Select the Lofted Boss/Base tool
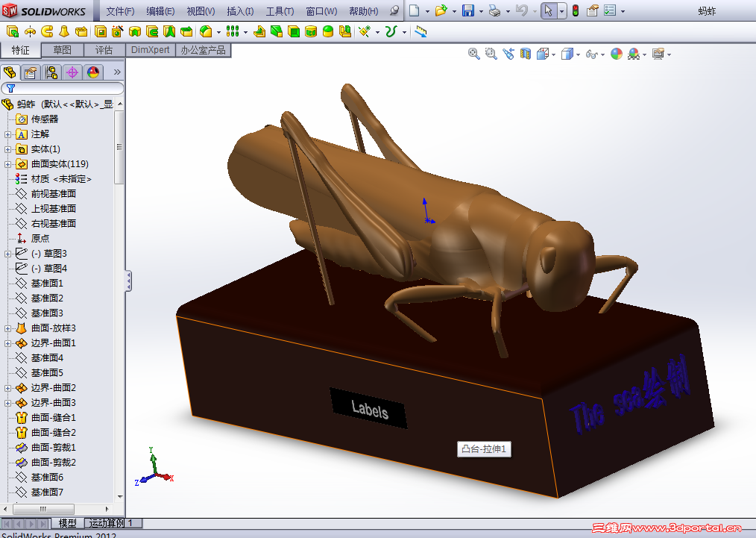 tap(63, 32)
